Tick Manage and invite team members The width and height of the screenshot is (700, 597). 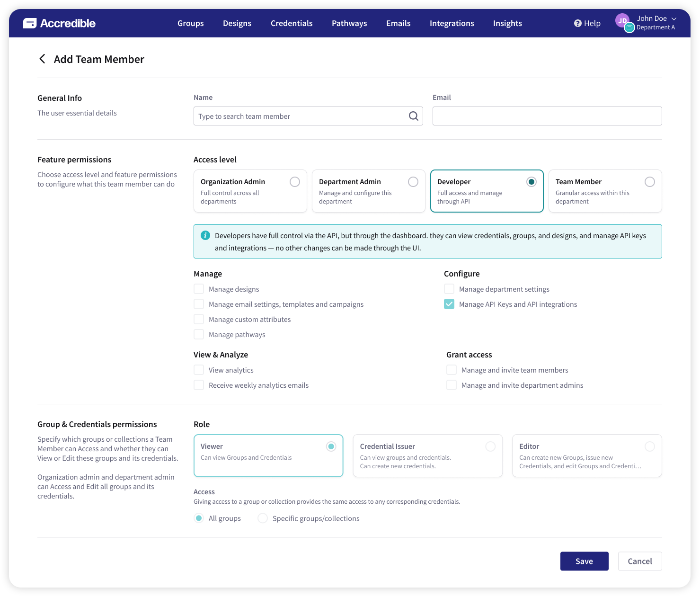452,370
